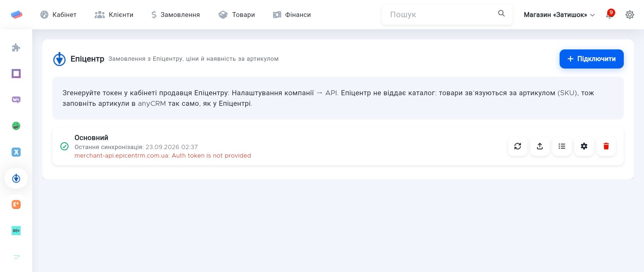This screenshot has height=272, width=644.
Task: Sync the Основний connection now
Action: (x=518, y=146)
